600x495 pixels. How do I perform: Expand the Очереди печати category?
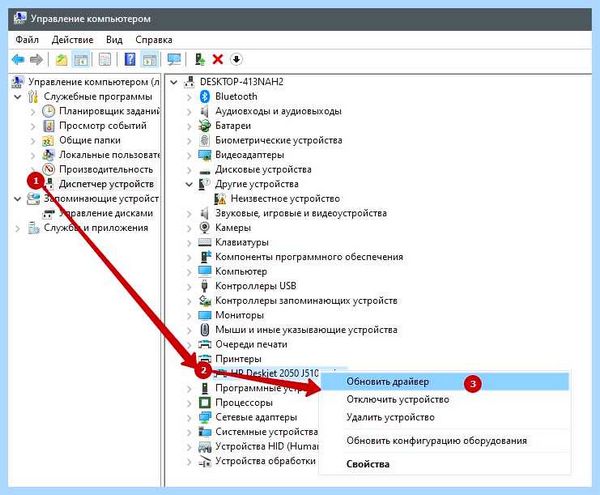point(189,344)
